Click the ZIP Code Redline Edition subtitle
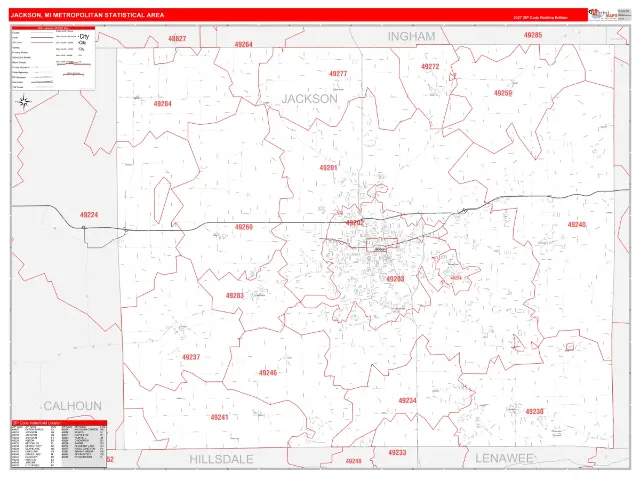The width and height of the screenshot is (640, 480). point(540,18)
